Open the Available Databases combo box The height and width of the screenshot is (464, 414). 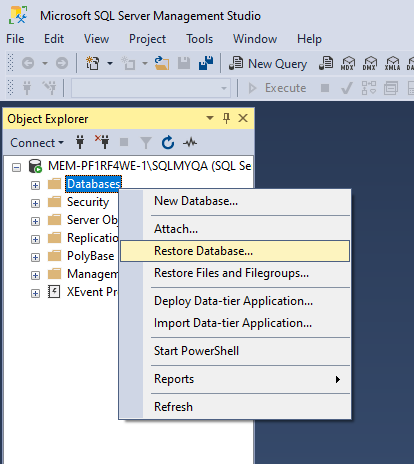[x=151, y=88]
